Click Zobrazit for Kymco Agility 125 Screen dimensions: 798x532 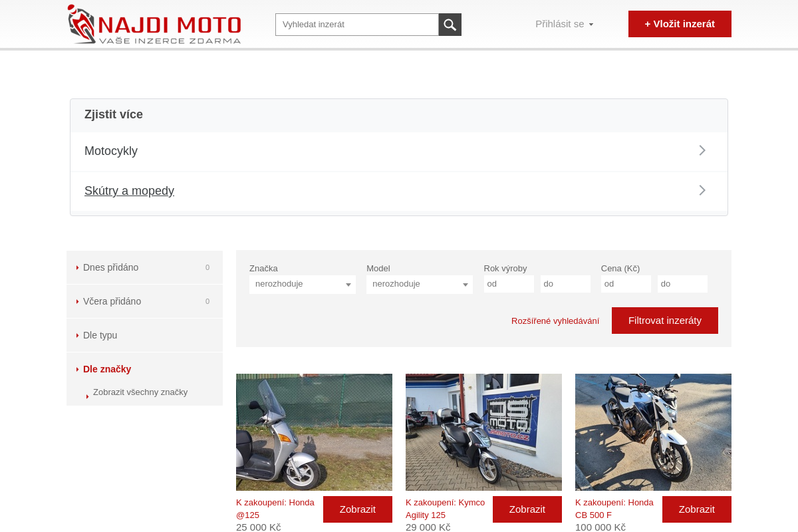[527, 509]
